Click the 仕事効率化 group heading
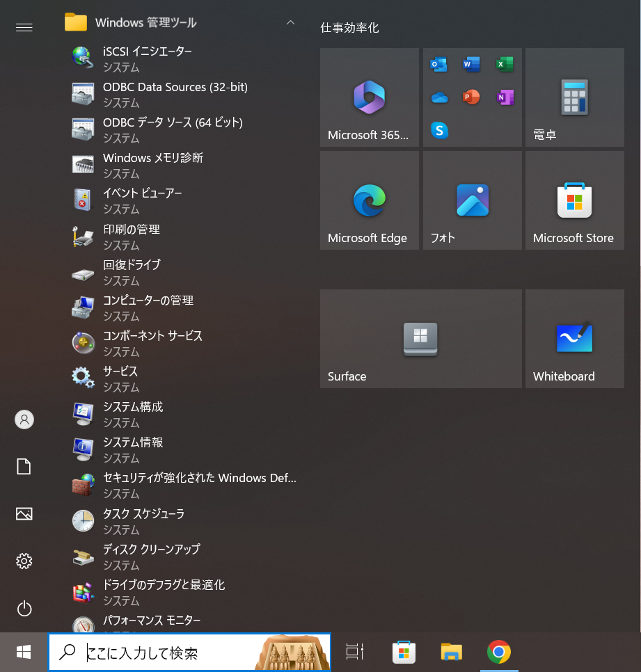The width and height of the screenshot is (641, 672). click(x=349, y=28)
